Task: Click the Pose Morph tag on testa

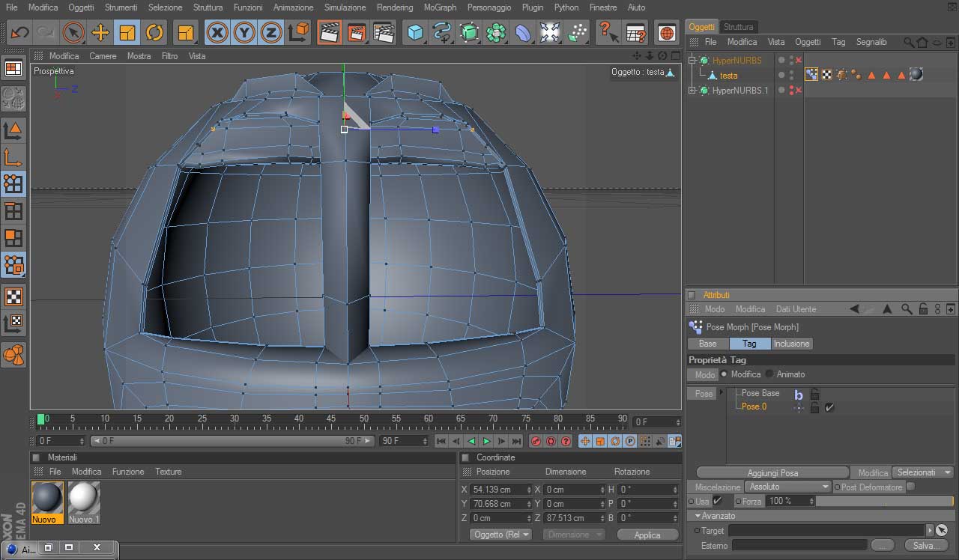Action: point(811,75)
